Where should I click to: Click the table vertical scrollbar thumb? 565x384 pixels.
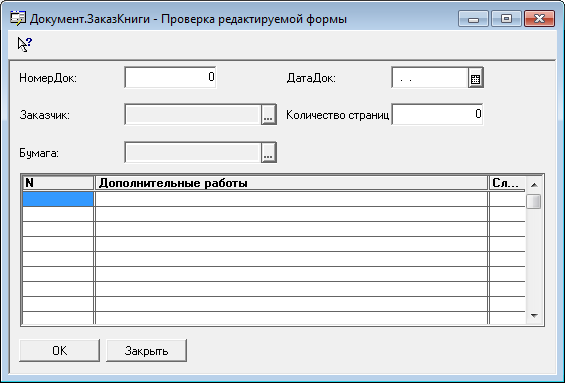(x=534, y=201)
